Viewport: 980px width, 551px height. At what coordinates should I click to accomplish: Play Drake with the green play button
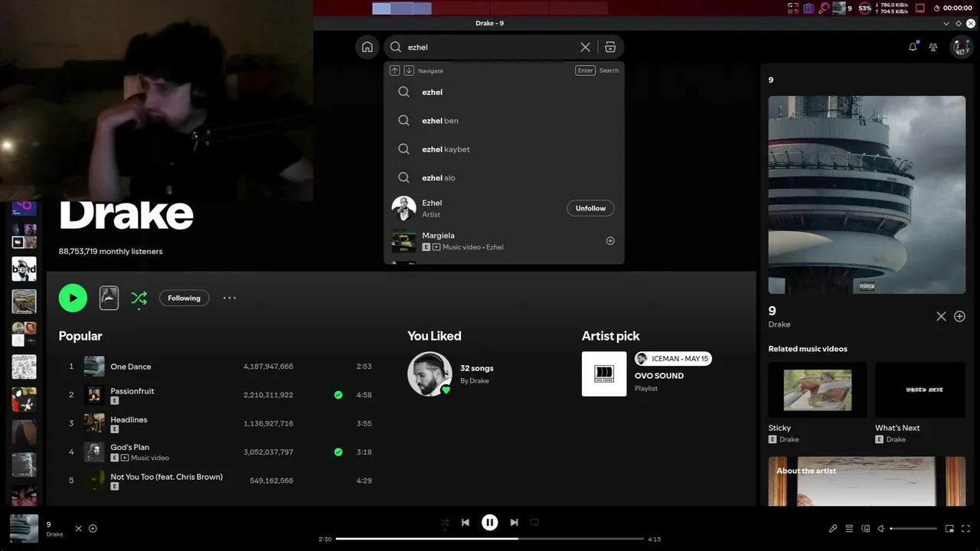click(x=73, y=298)
